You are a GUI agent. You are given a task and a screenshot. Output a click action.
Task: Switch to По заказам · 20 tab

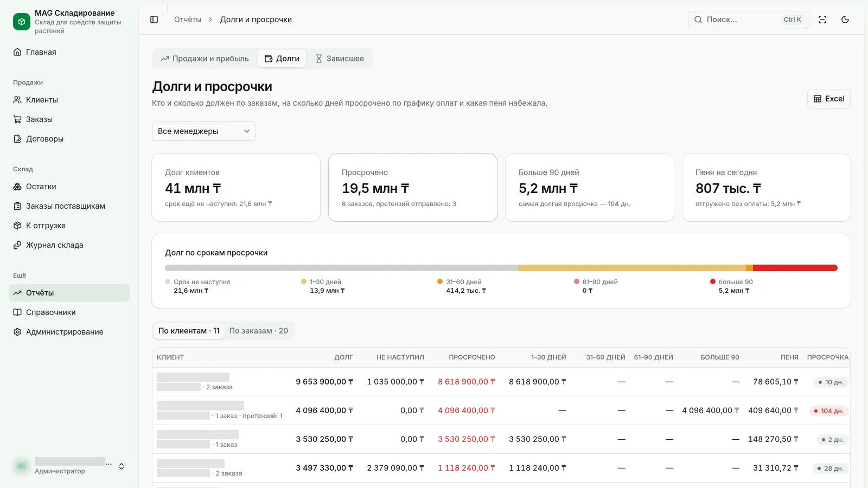pyautogui.click(x=259, y=331)
